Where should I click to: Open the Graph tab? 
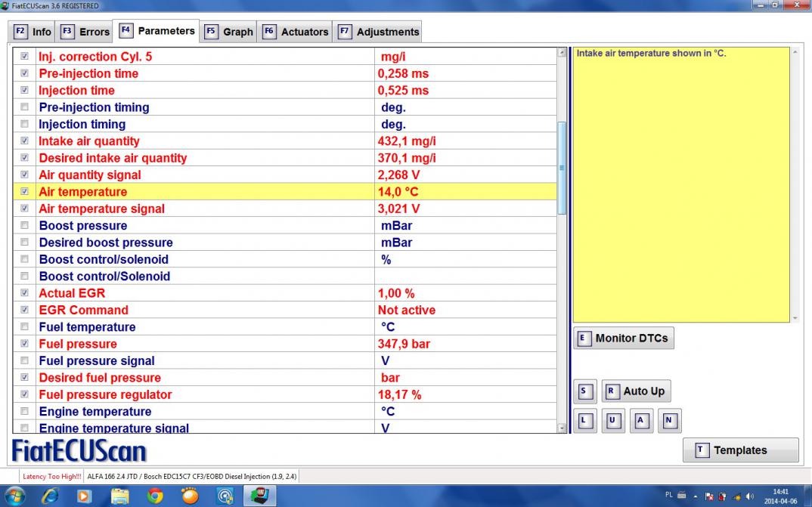[229, 32]
